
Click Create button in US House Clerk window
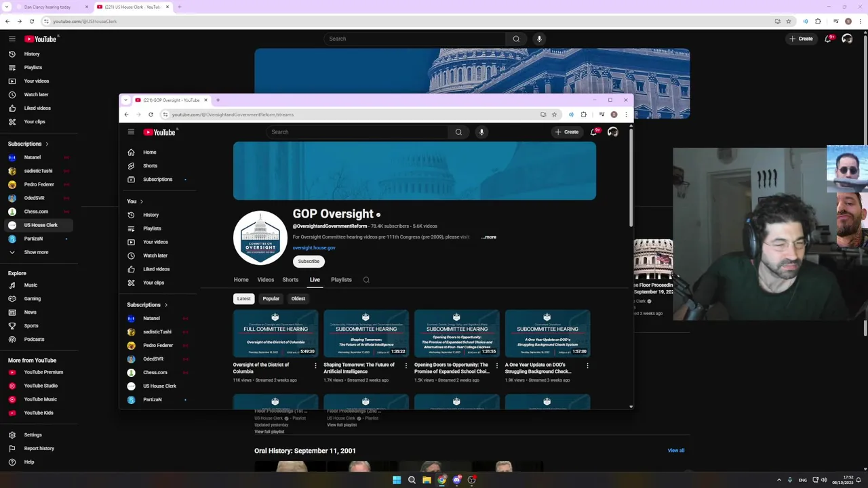click(x=802, y=39)
